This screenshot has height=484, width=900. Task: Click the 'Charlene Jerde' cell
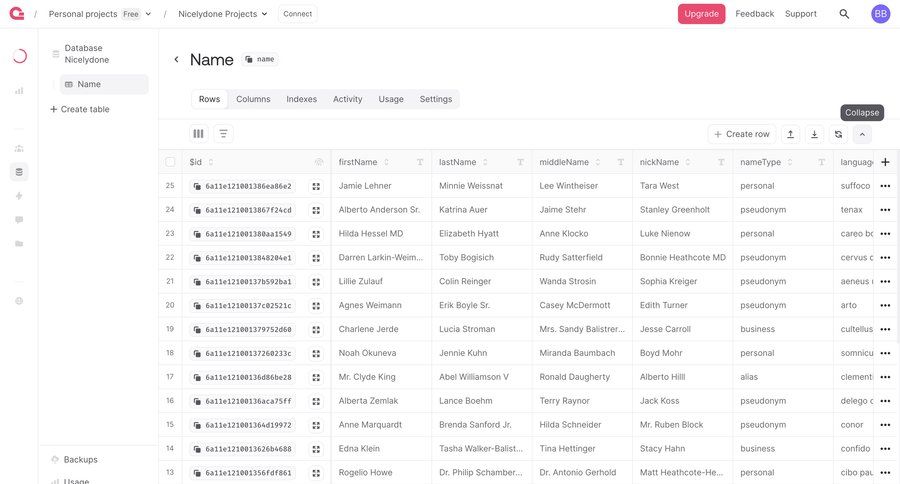pos(381,329)
